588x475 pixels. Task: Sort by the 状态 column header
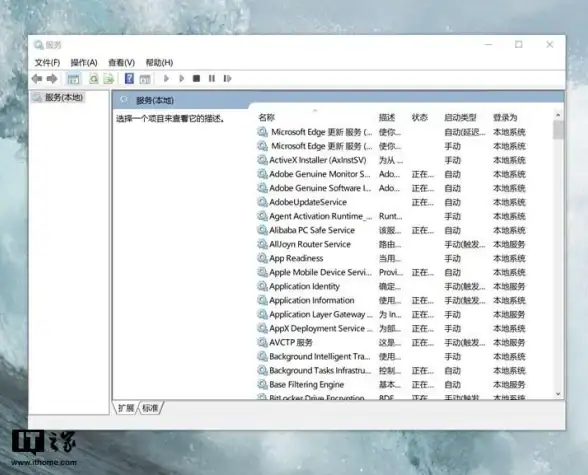click(420, 118)
